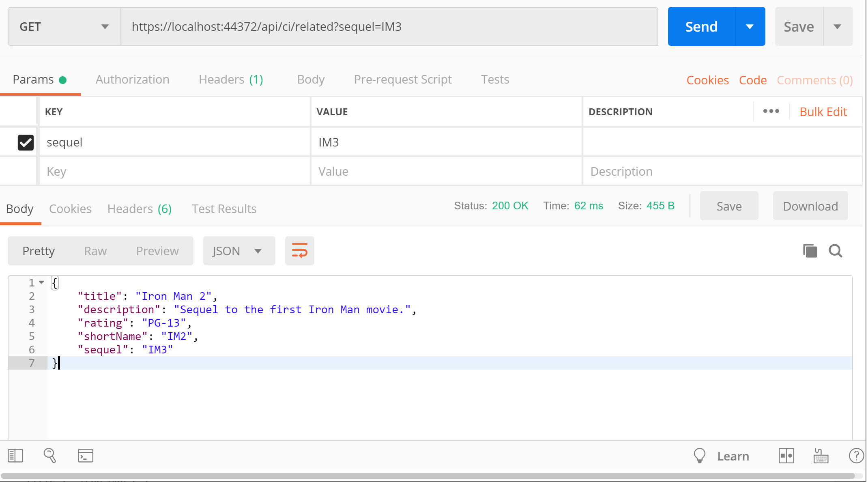
Task: Click the Download response button
Action: [811, 206]
